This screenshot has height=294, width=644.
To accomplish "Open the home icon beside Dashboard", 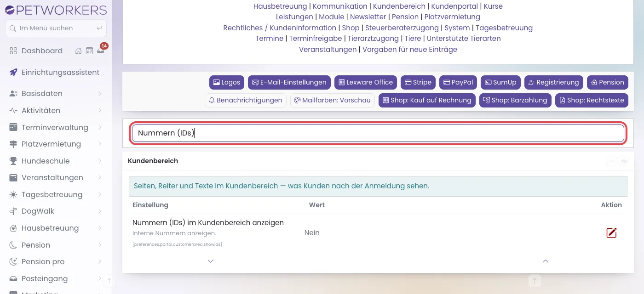I will click(x=79, y=51).
